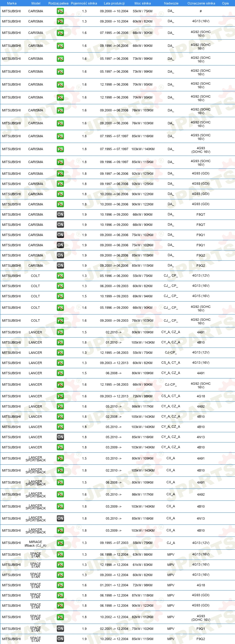Click '05.1996 -> 06.2000' production years cell
235x644 pixels.
tap(114, 276)
